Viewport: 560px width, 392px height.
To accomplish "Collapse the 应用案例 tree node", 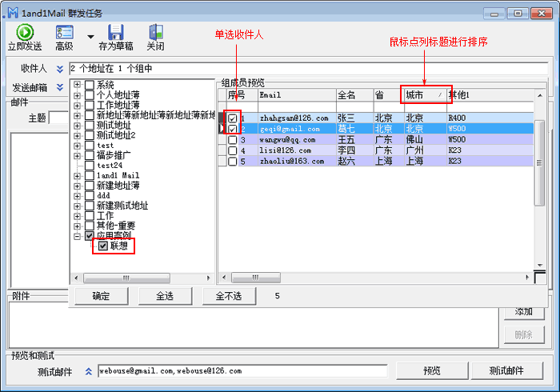I will [x=77, y=236].
